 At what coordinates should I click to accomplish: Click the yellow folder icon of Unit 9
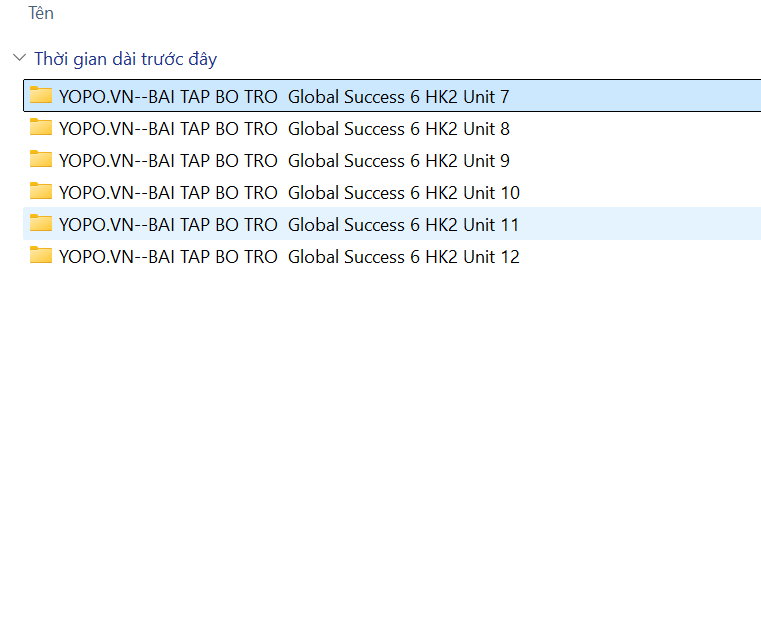click(41, 160)
